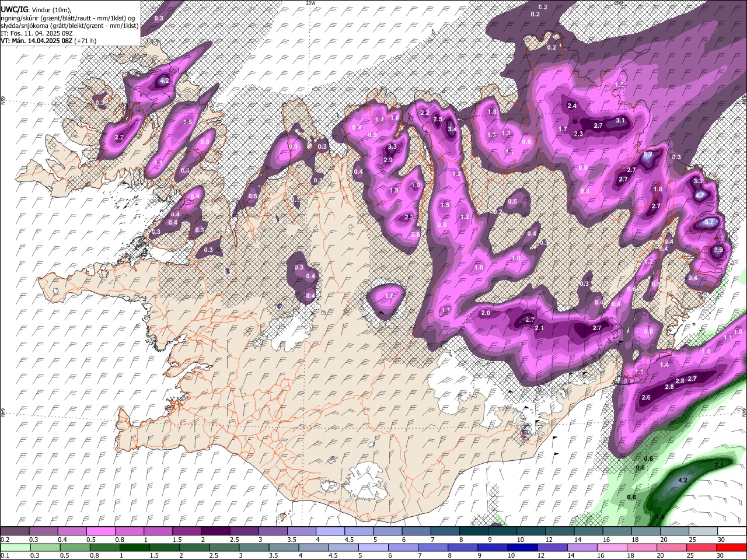The height and width of the screenshot is (560, 747).
Task: Click the 2.6 precipitation value on the map
Action: tap(646, 398)
